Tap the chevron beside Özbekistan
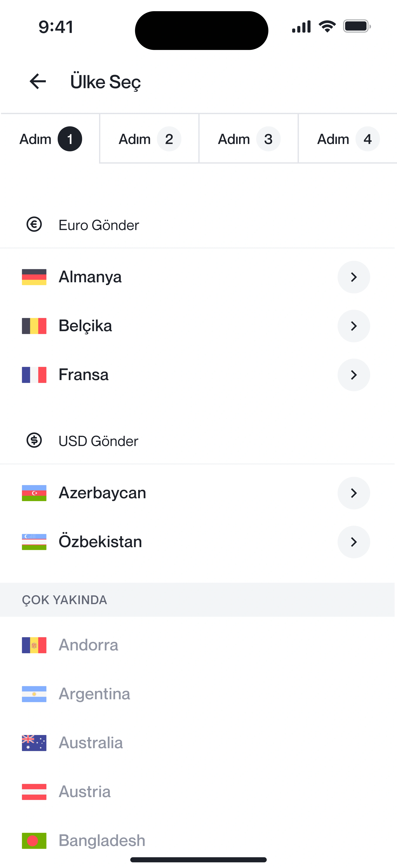Viewport: 397px width, 868px height. tap(354, 542)
